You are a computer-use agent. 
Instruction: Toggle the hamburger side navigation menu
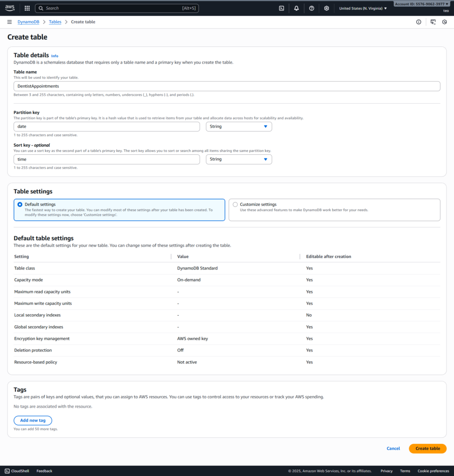[x=10, y=22]
